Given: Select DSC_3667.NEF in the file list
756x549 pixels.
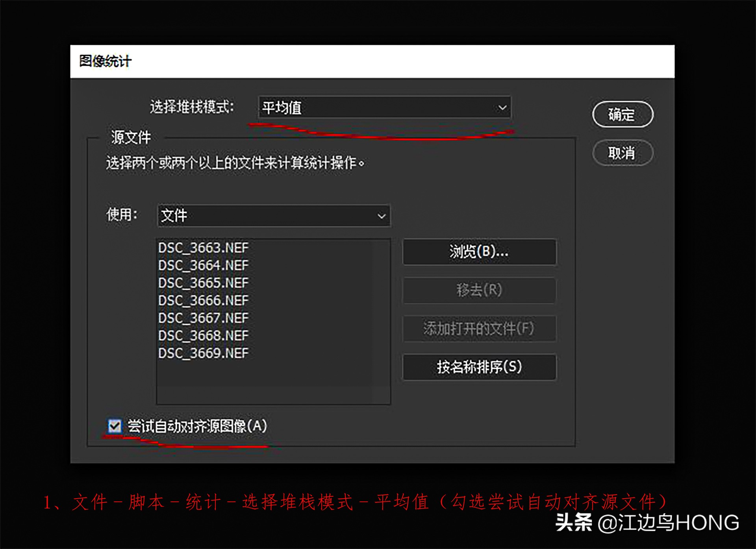Looking at the screenshot, I should 203,318.
